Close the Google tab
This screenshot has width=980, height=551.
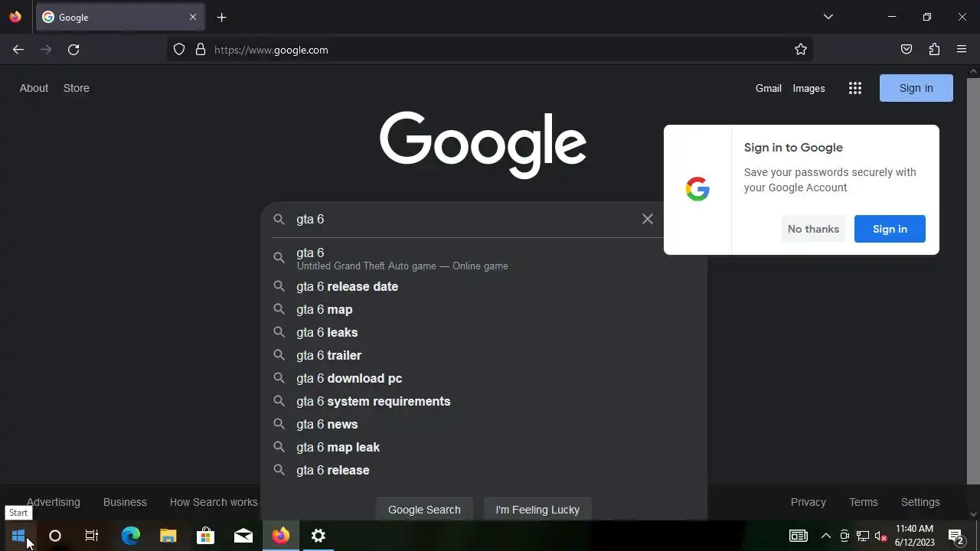click(x=193, y=17)
